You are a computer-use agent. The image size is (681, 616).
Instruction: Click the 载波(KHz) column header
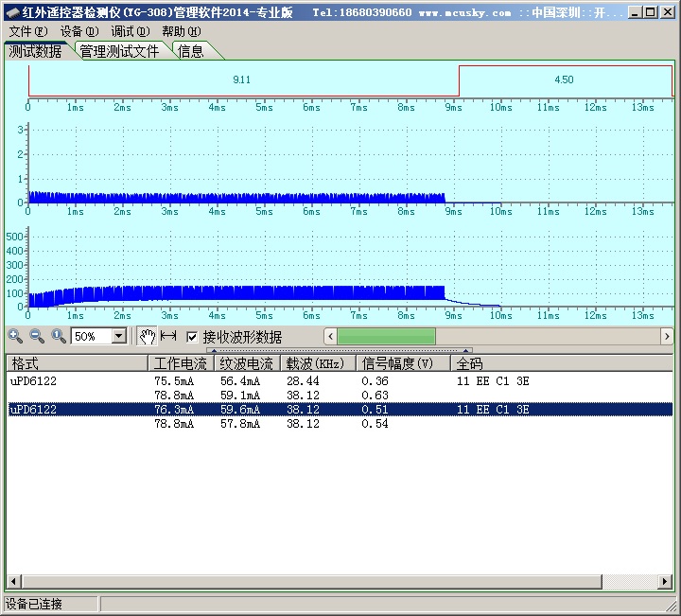coord(317,363)
